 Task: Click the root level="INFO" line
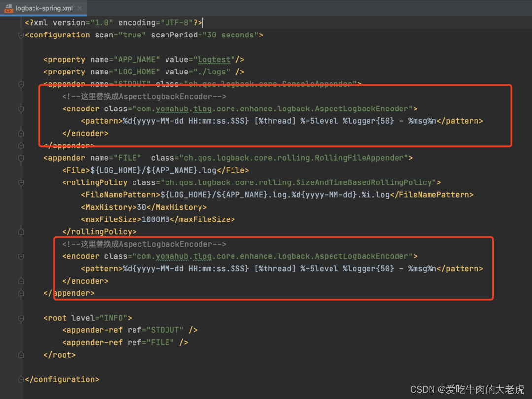pos(88,318)
